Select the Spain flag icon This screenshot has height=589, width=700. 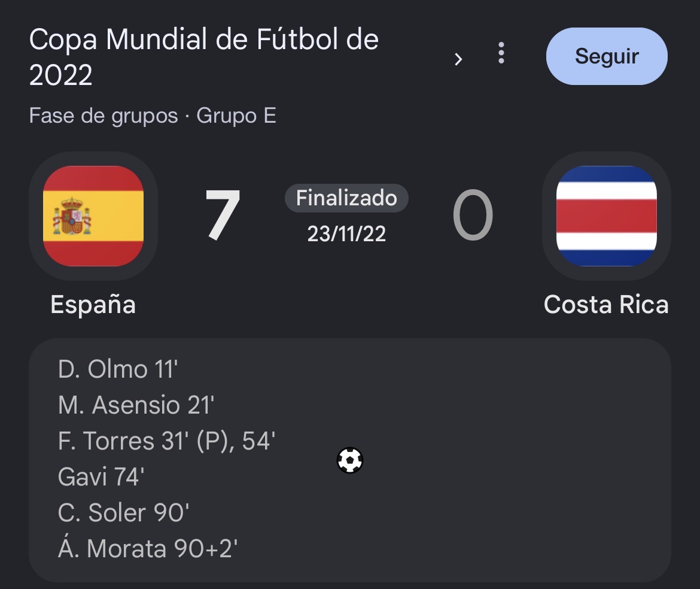[93, 216]
